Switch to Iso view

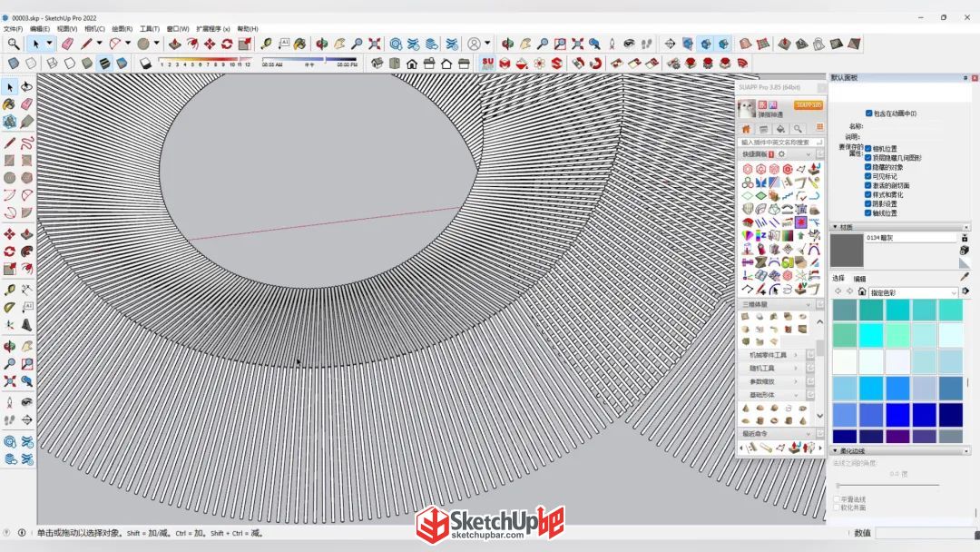pyautogui.click(x=377, y=64)
